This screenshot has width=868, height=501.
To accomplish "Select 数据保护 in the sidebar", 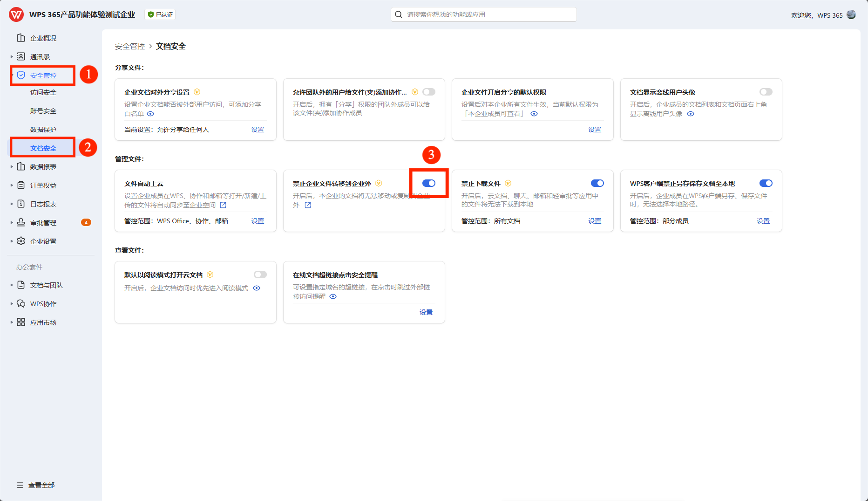I will [x=43, y=130].
